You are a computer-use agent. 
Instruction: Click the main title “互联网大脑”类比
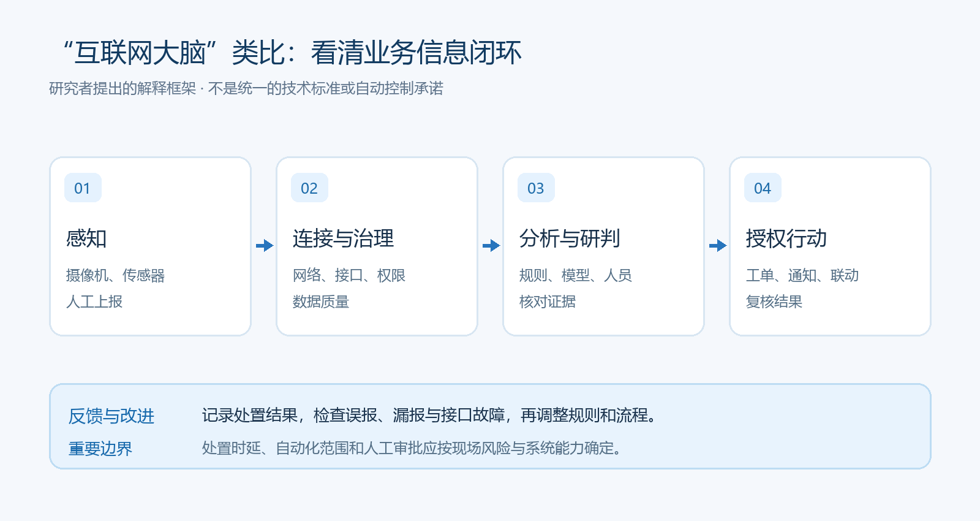point(292,53)
